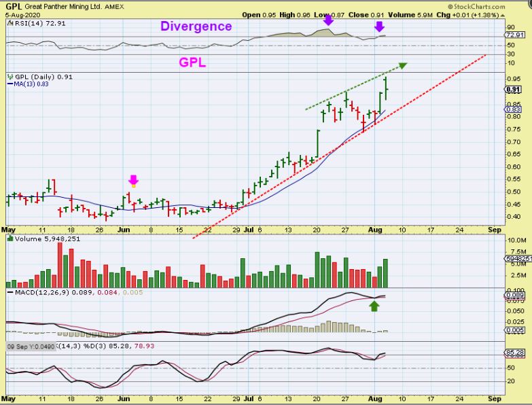Screen dimensions: 532x405
Task: Click the candlestick icon beside GPL (Daily)
Action: [10, 77]
